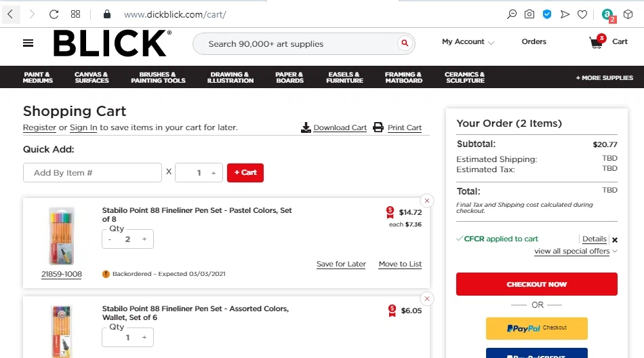Viewport: 644px width, 358px height.
Task: Remove Assorted Colors pen set from cart
Action: coord(427,299)
